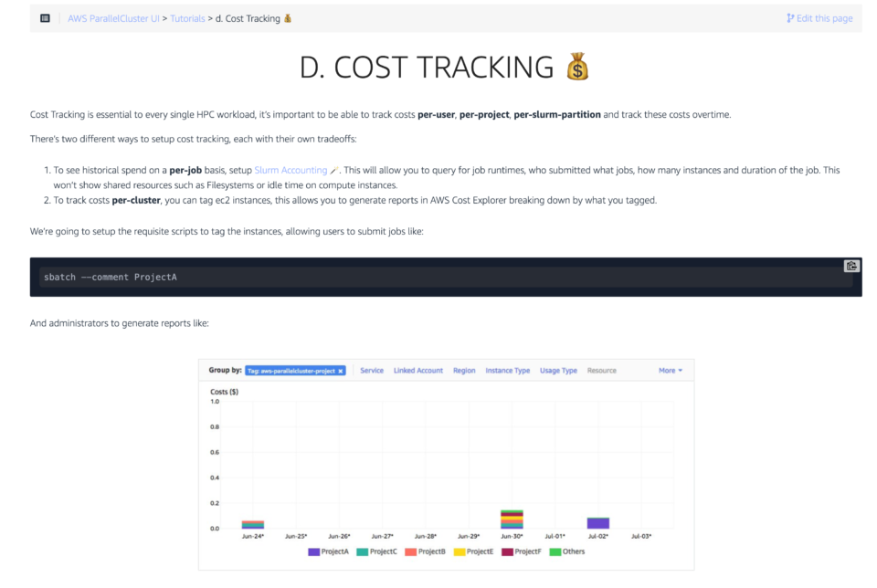Click the Jul-02 purple cost bar
The height and width of the screenshot is (588, 877).
tap(597, 523)
